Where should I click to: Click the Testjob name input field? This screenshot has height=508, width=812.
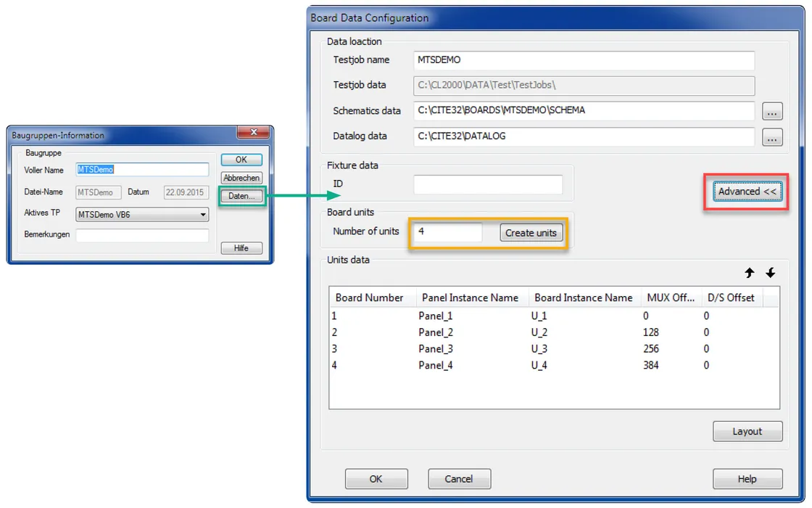pyautogui.click(x=584, y=60)
